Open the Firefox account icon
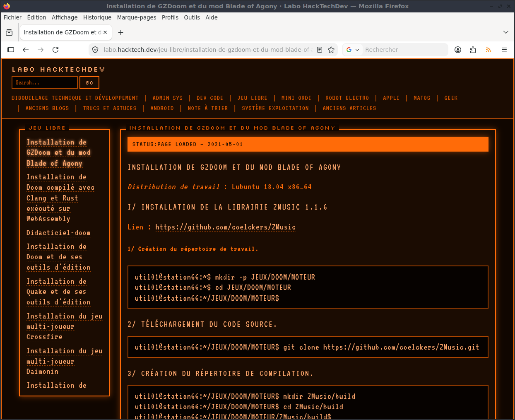 tap(458, 50)
